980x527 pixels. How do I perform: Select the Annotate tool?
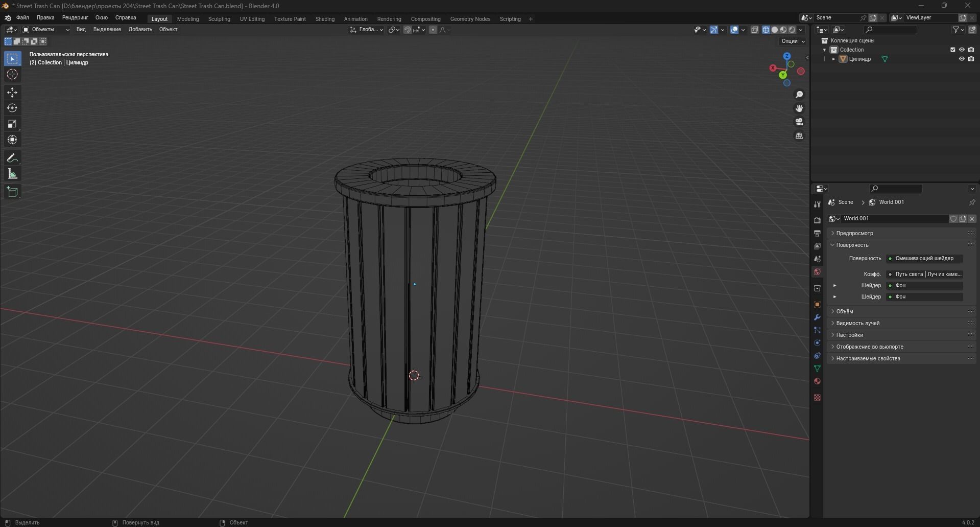click(x=12, y=158)
